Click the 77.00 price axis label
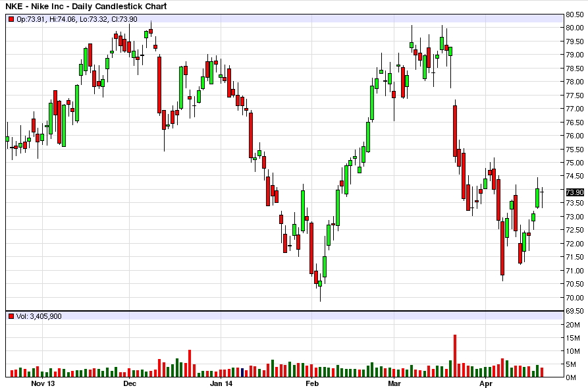This screenshot has width=588, height=388. click(x=574, y=109)
